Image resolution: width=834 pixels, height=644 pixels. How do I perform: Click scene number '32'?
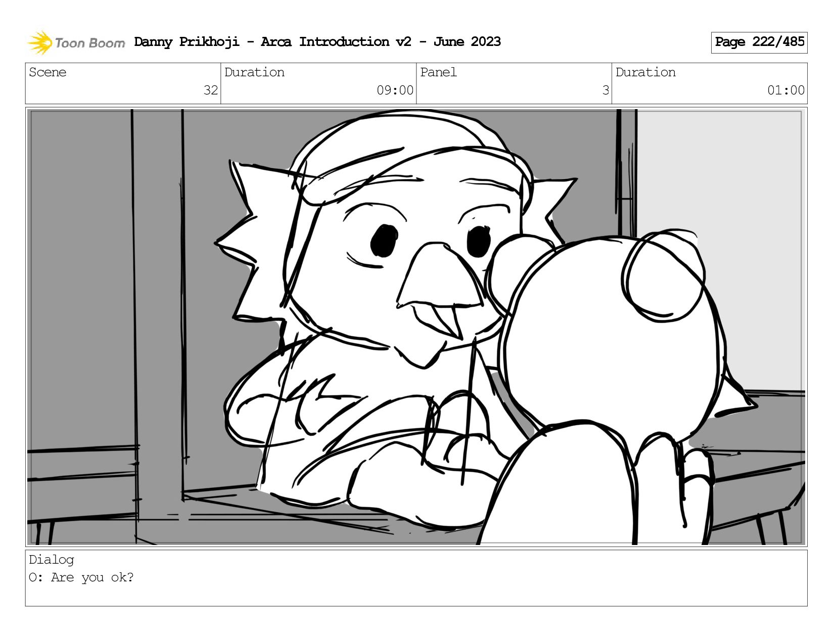pos(211,90)
